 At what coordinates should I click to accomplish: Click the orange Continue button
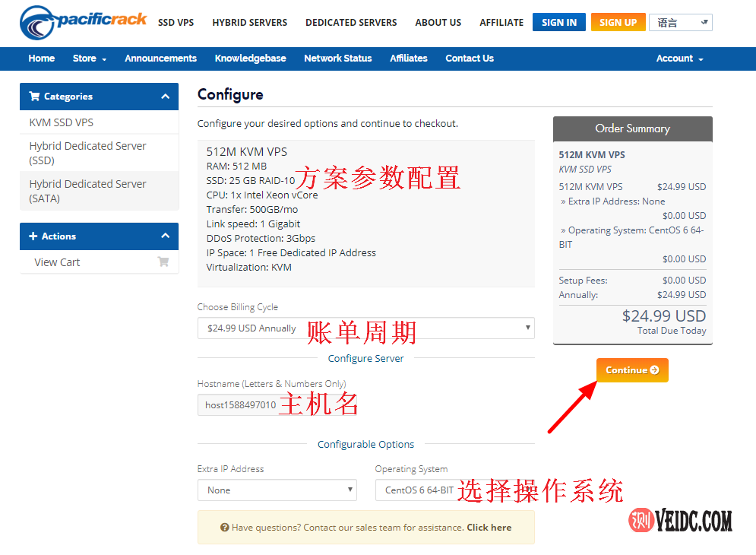[x=632, y=370]
